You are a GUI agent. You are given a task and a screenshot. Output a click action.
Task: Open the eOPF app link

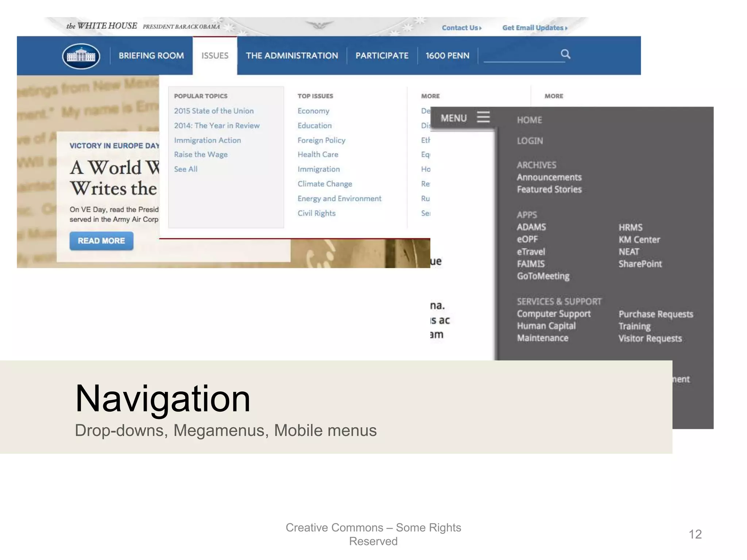(527, 239)
